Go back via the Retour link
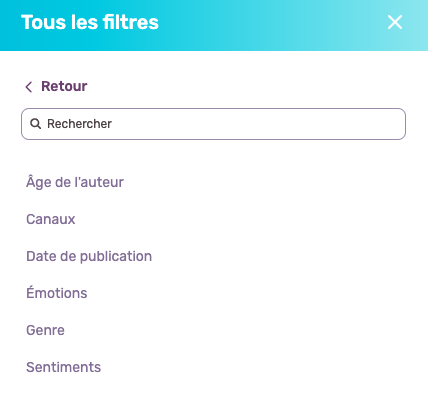Viewport: 428px width, 402px height. coord(56,86)
